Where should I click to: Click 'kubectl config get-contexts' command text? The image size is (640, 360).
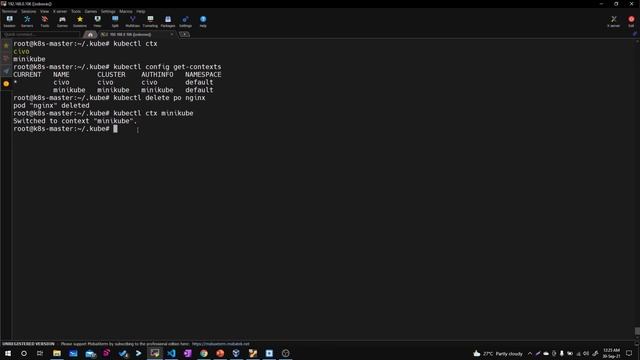click(167, 67)
